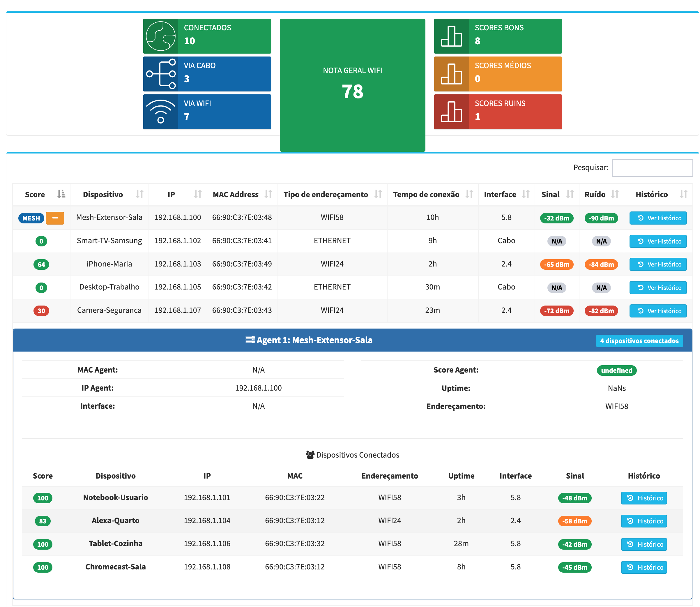Click the Scores Médios bar chart icon
The width and height of the screenshot is (700, 607).
[x=451, y=74]
